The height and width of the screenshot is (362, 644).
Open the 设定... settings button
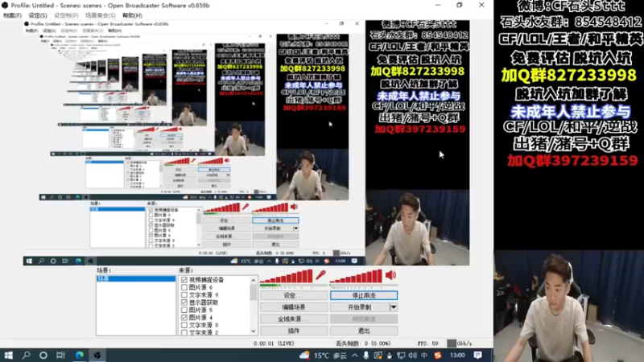point(294,295)
